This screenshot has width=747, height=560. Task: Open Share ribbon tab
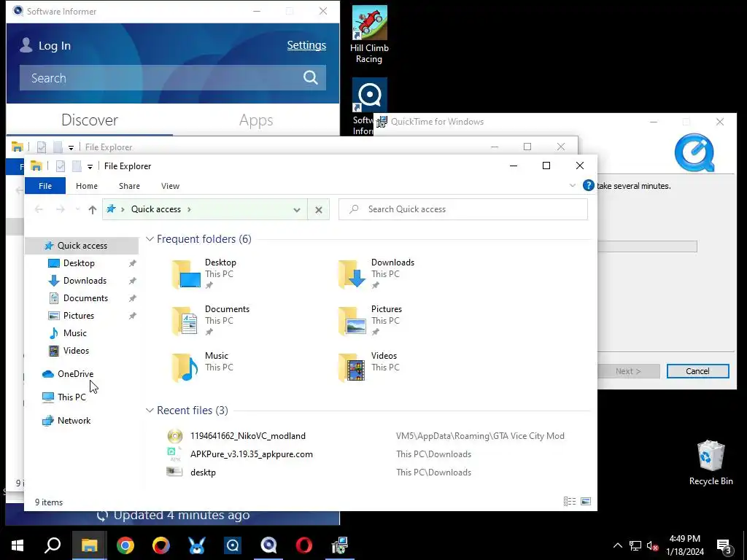(x=130, y=186)
